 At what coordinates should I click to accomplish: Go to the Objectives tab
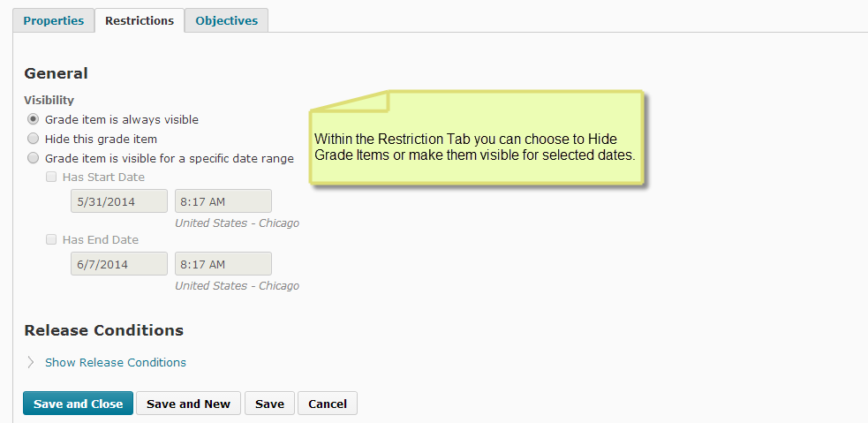coord(226,20)
